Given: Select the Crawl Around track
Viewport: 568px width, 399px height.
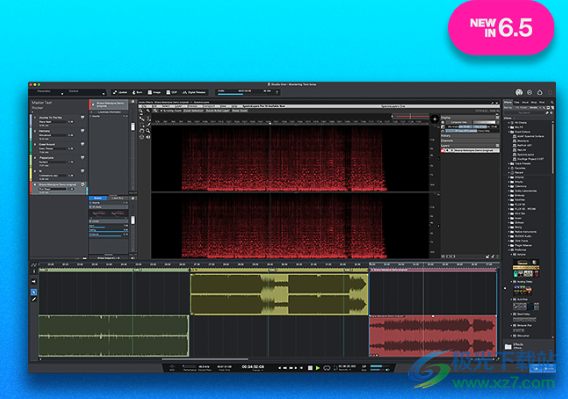Looking at the screenshot, I should pos(58,148).
